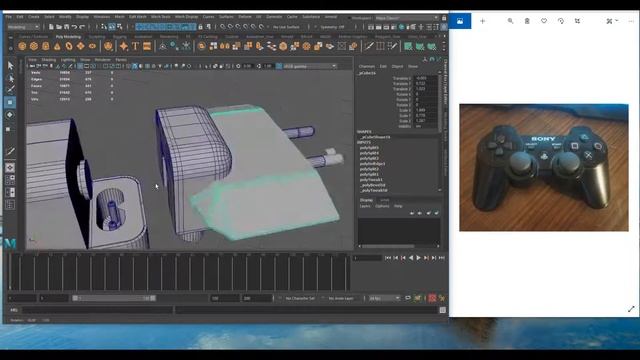Create a polygon cylinder from the shelf
Screen dimensions: 640x360
coord(46,46)
